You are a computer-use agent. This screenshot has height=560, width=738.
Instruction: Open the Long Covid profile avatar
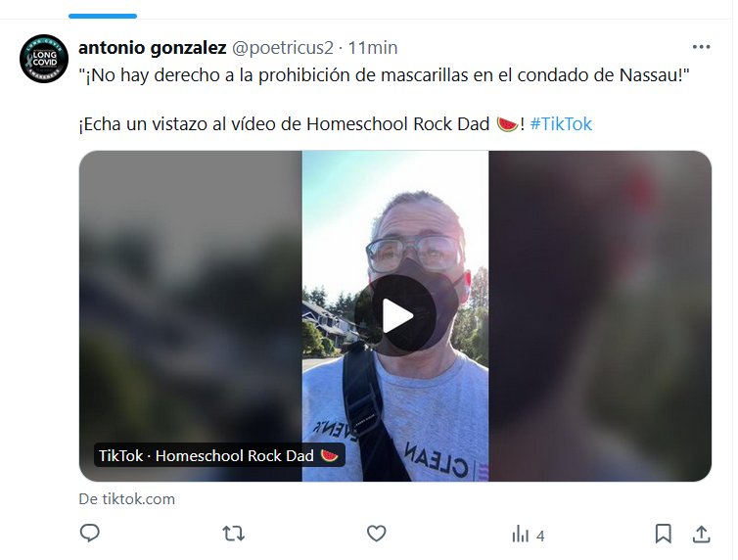tap(44, 59)
